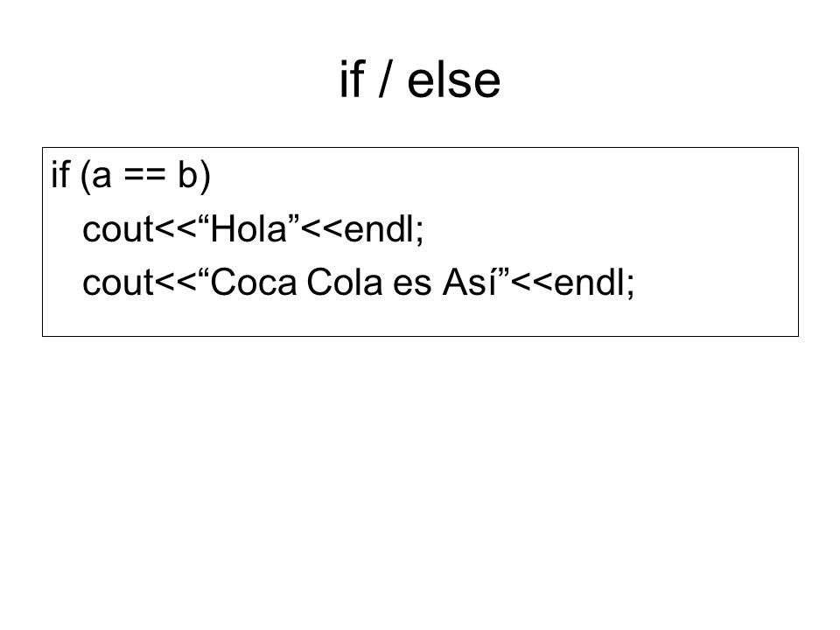Click the word "if" in the title
Screen dimensions: 840x630
pyautogui.click(x=352, y=80)
